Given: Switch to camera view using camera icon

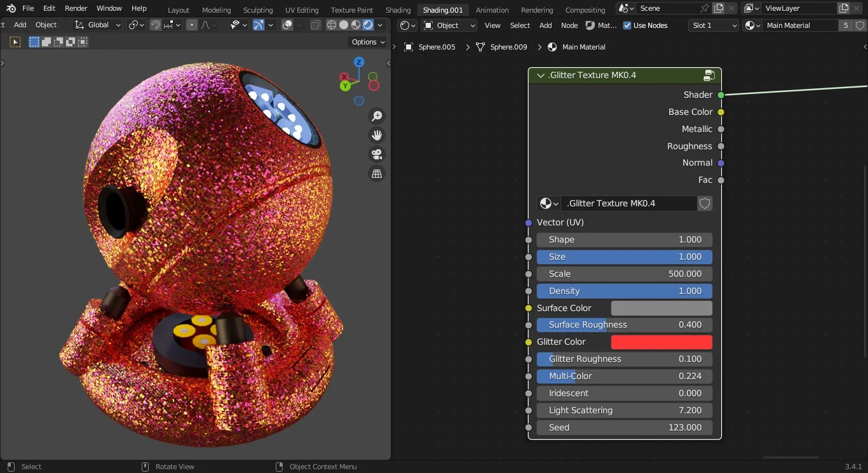Looking at the screenshot, I should click(x=377, y=154).
